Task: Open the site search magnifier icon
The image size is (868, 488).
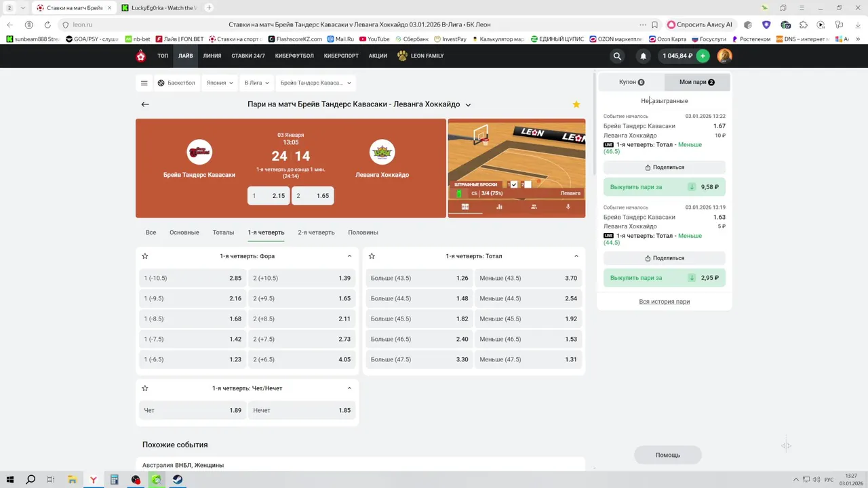Action: pos(617,56)
